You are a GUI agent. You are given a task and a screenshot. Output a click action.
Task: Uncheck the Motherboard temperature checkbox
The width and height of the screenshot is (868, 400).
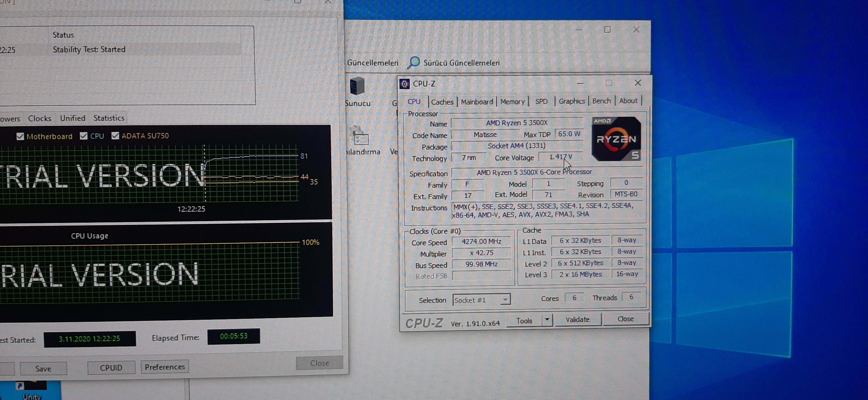coord(20,136)
